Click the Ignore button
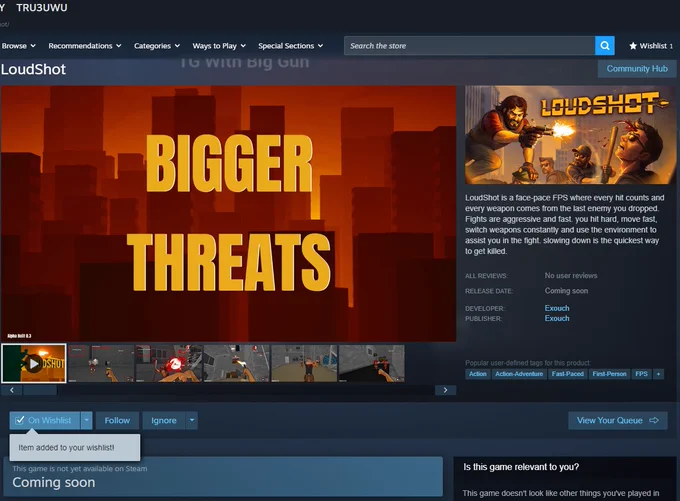680x501 pixels. point(163,420)
